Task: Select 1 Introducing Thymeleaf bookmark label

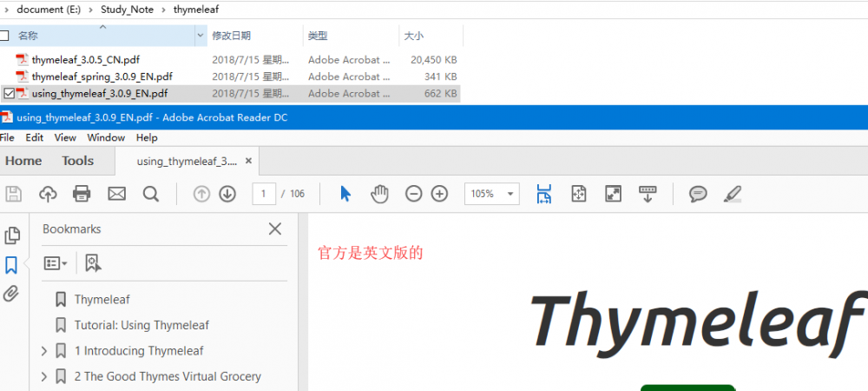Action: click(x=139, y=350)
